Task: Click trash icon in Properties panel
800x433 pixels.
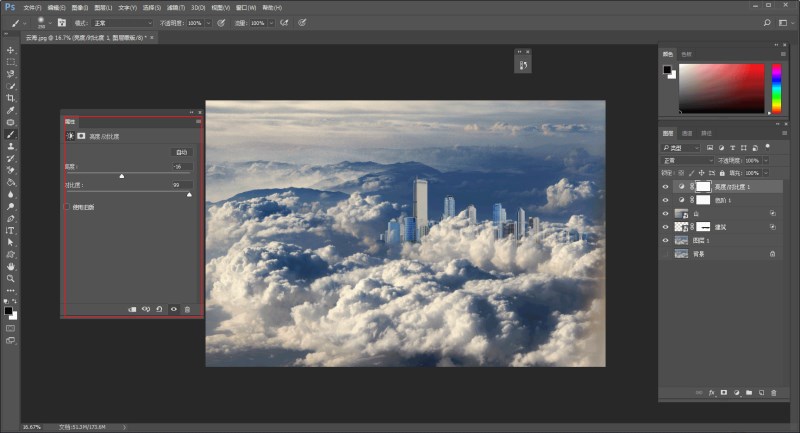Action: 187,309
